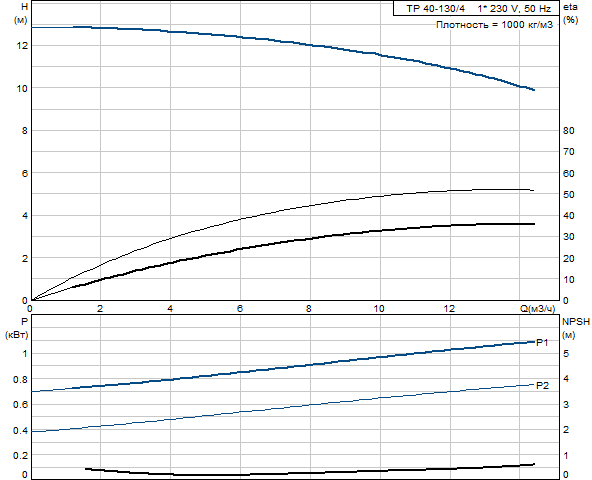
Task: Click the TP 40-130/4 pump title box
Action: click(476, 8)
